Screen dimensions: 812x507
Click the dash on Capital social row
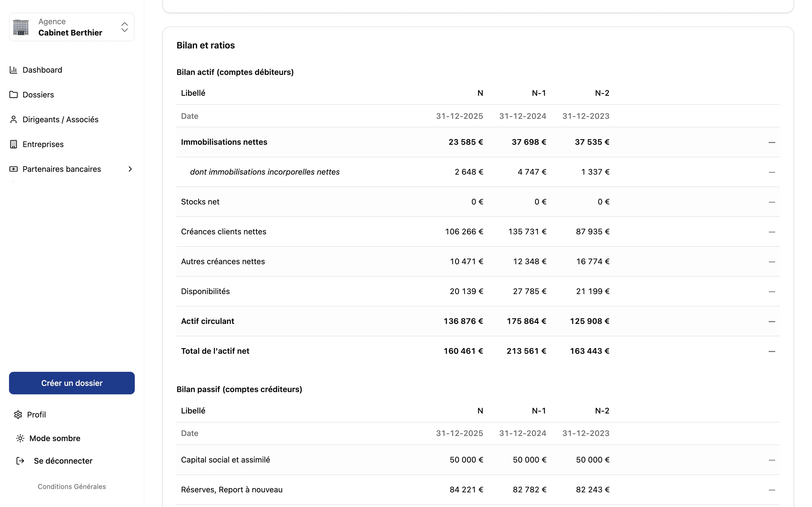pos(771,460)
